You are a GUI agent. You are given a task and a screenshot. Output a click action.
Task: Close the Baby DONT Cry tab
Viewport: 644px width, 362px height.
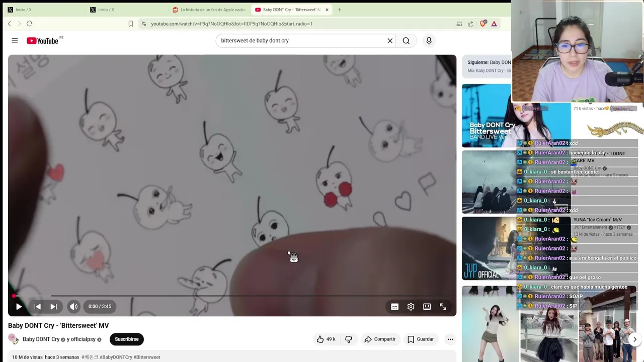coord(327,10)
